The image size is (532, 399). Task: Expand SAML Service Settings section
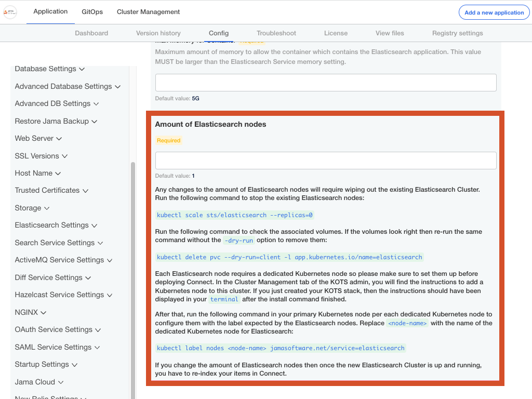coord(57,348)
